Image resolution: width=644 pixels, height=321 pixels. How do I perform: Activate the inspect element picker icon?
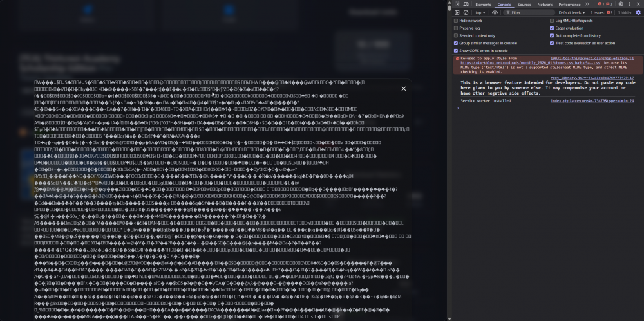[x=457, y=4]
